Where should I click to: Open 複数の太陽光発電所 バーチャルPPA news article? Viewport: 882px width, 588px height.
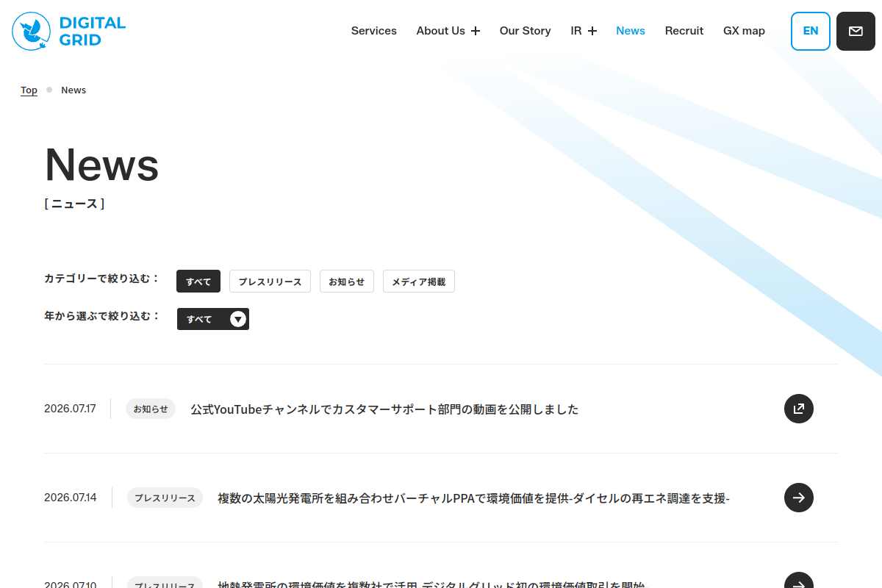(473, 498)
